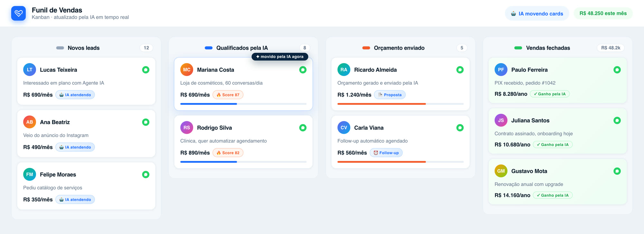Screen dimensions: 644x234
Task: Click Paulo Ferreira's PF avatar
Action: (x=501, y=70)
